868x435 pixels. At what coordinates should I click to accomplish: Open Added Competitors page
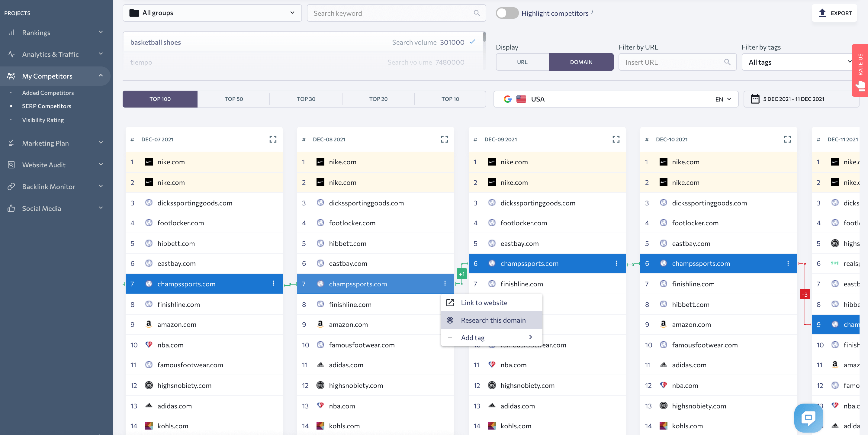click(x=48, y=93)
